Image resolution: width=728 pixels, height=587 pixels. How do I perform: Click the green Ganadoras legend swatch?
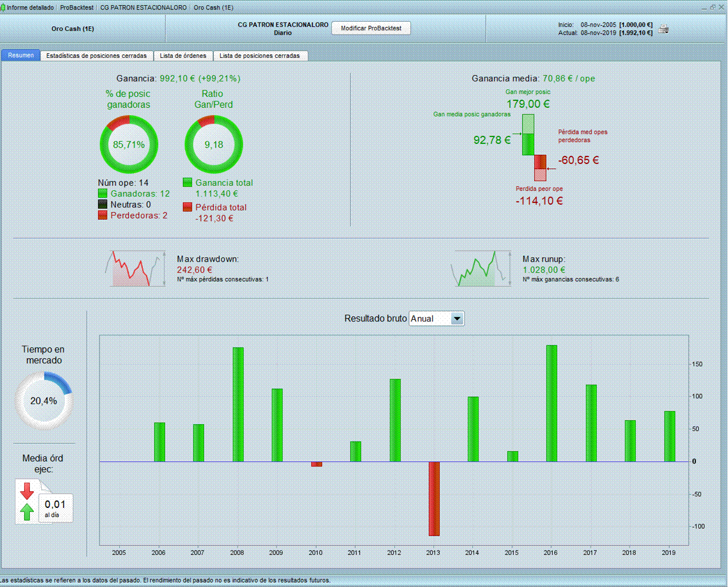coord(103,194)
